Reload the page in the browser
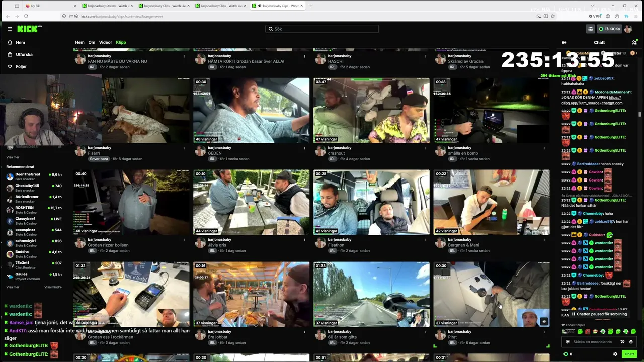The image size is (644, 362). click(26, 16)
